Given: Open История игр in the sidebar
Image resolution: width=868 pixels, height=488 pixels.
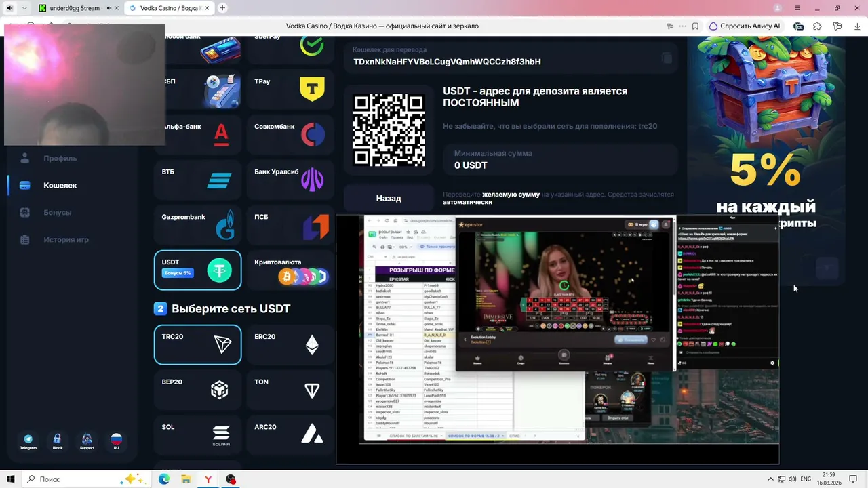Looking at the screenshot, I should coord(66,239).
